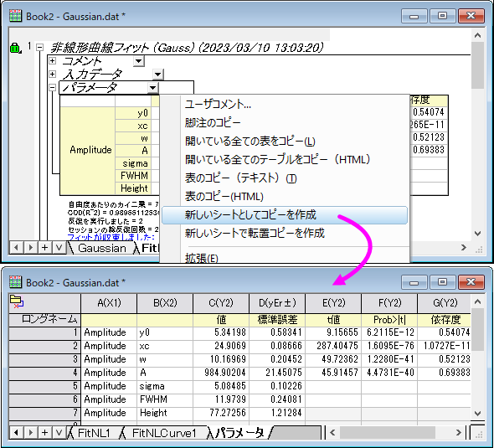The height and width of the screenshot is (448, 494).
Task: Switch to the FitNLCurve1 sheet tab
Action: tap(164, 433)
